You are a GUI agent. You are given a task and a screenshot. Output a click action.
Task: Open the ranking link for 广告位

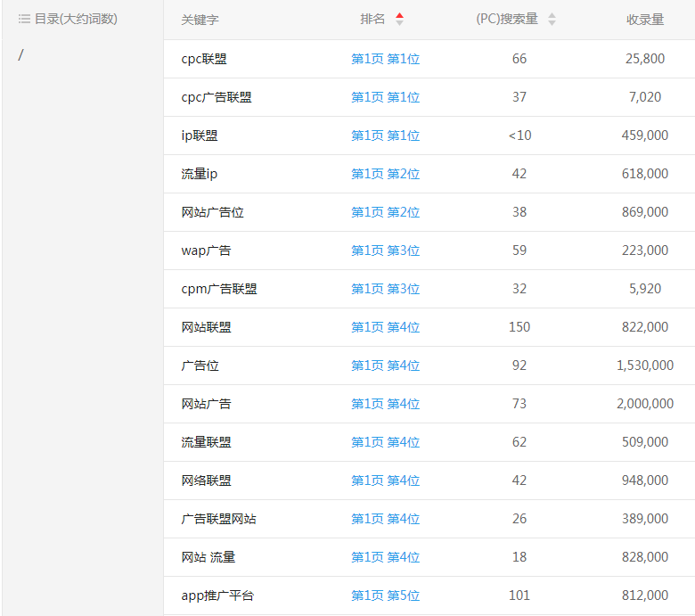(385, 365)
